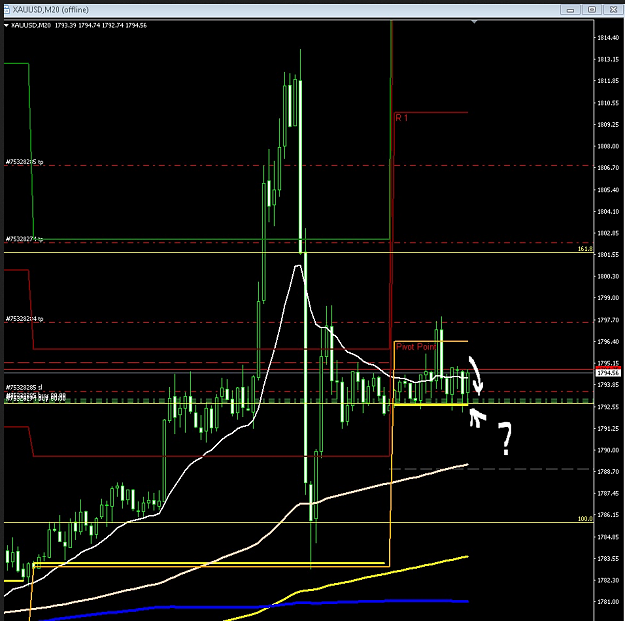This screenshot has width=625, height=621.
Task: Click the Fibonacci 100.0 level label
Action: tap(585, 519)
